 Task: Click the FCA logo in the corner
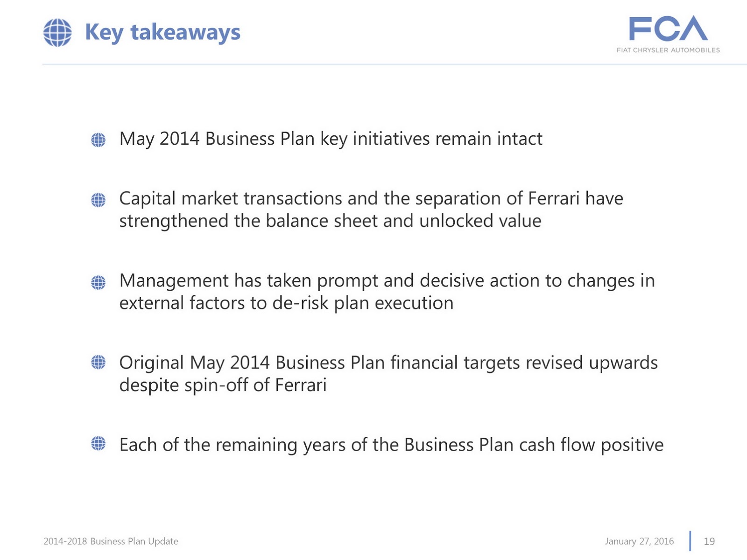pyautogui.click(x=668, y=28)
